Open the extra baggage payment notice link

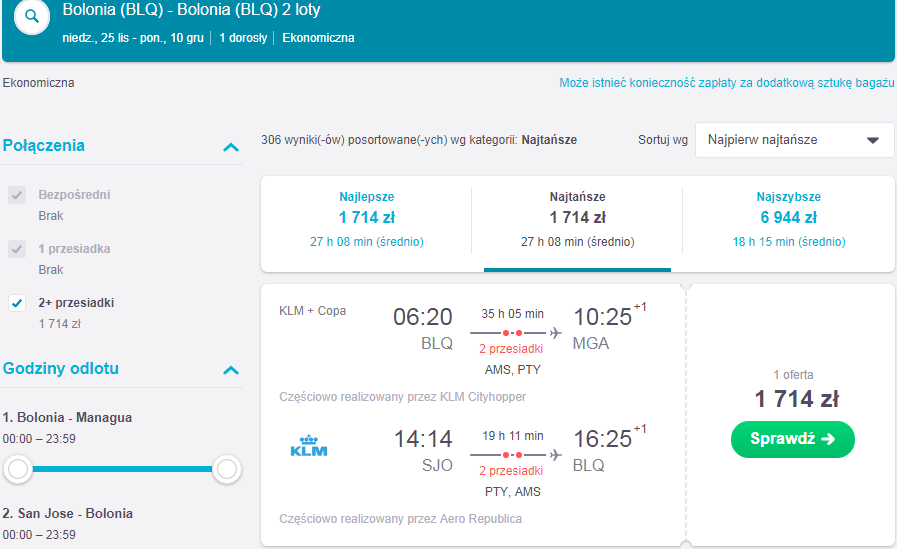click(x=727, y=83)
